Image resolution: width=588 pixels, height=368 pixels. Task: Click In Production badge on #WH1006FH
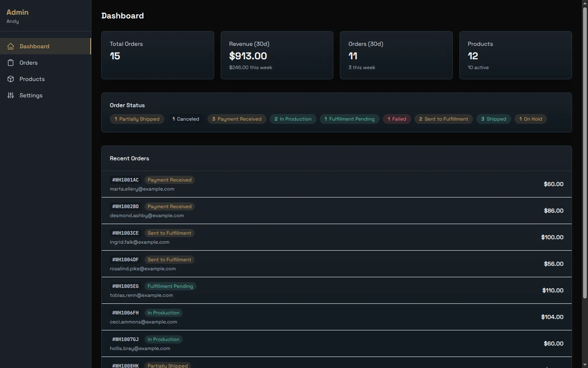(163, 313)
